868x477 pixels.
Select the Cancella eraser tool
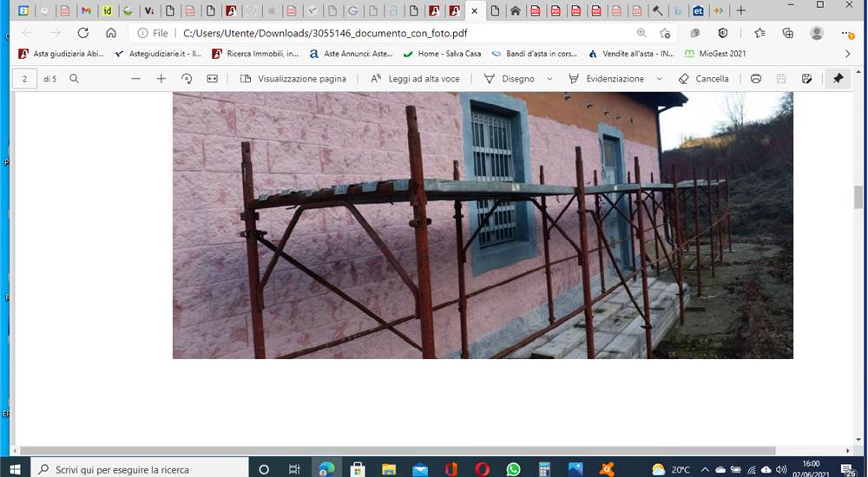pos(704,79)
